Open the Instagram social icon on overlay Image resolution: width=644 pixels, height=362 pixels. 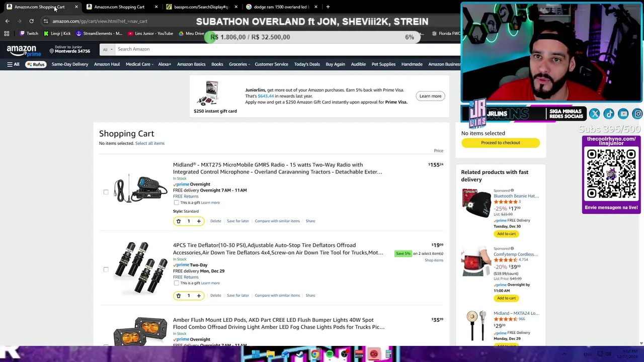click(637, 114)
